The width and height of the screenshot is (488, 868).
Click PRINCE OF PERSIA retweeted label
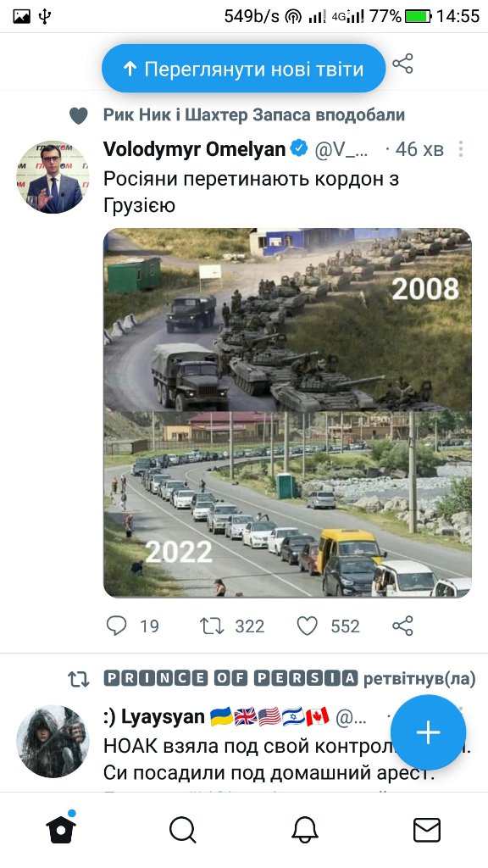pos(290,679)
